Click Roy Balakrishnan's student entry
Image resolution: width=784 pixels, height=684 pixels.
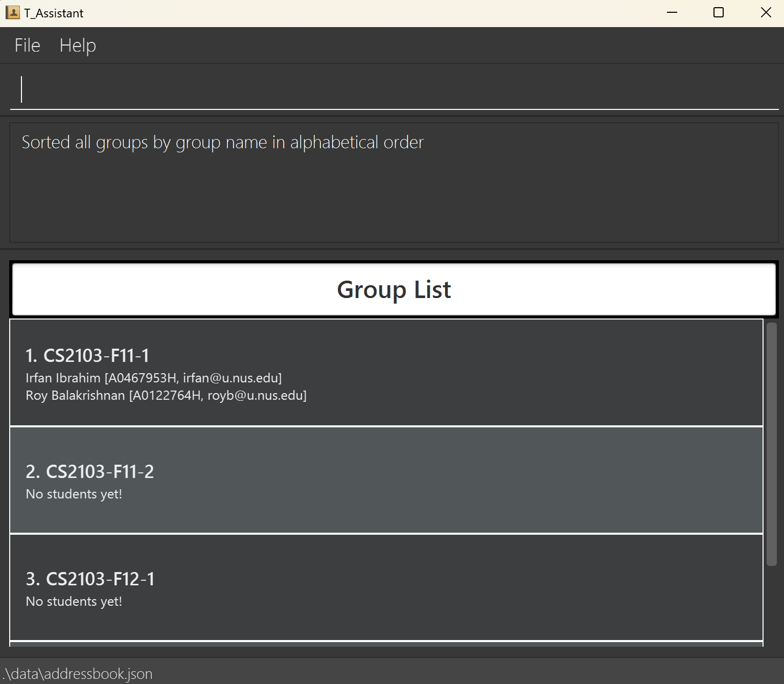[x=166, y=396]
